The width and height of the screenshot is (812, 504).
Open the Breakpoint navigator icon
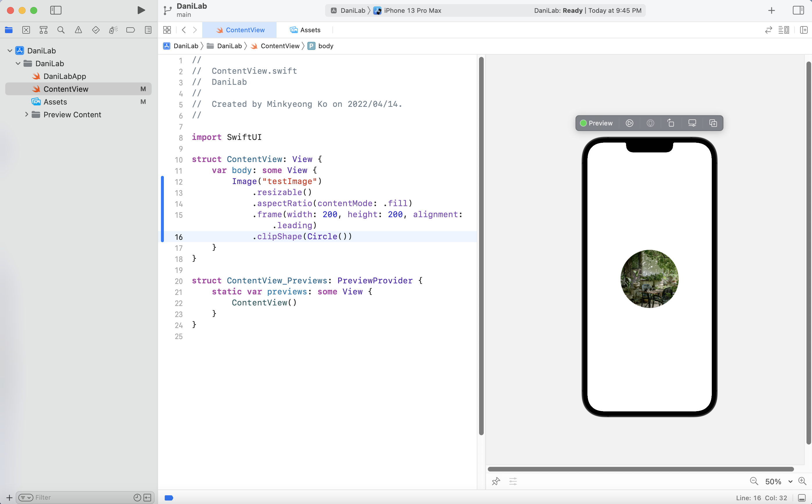tap(130, 30)
